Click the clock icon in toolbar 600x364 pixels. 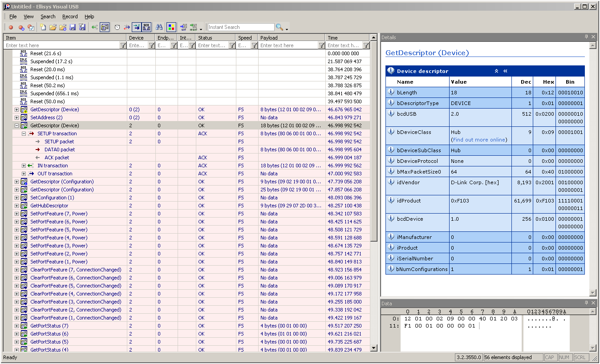(117, 28)
